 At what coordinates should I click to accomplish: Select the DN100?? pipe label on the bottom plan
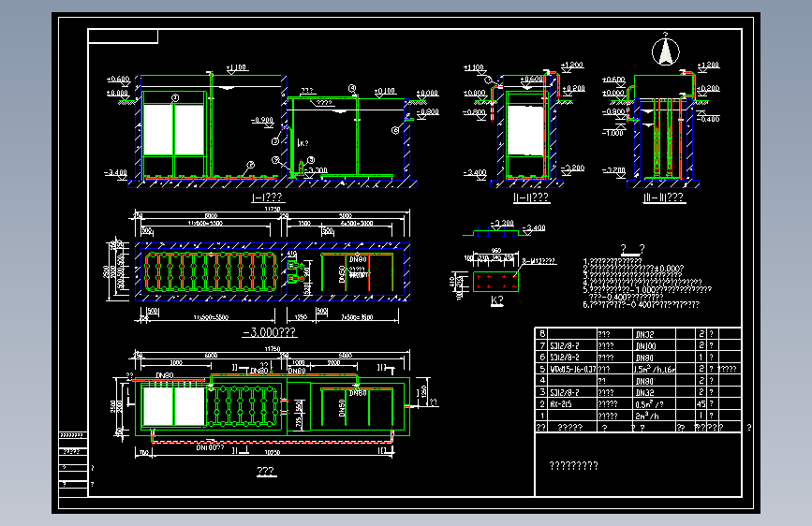coord(210,447)
